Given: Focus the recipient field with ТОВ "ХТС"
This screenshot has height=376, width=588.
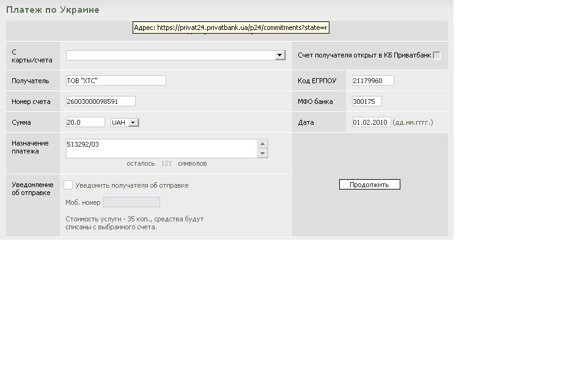Looking at the screenshot, I should (116, 80).
